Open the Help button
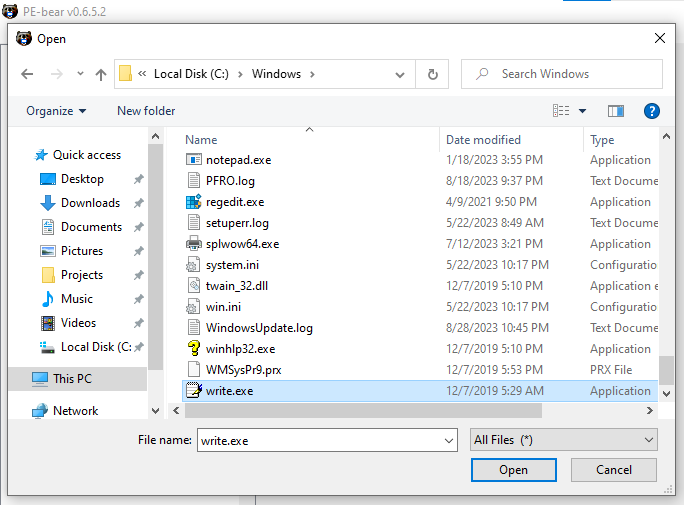The height and width of the screenshot is (505, 684). point(651,111)
